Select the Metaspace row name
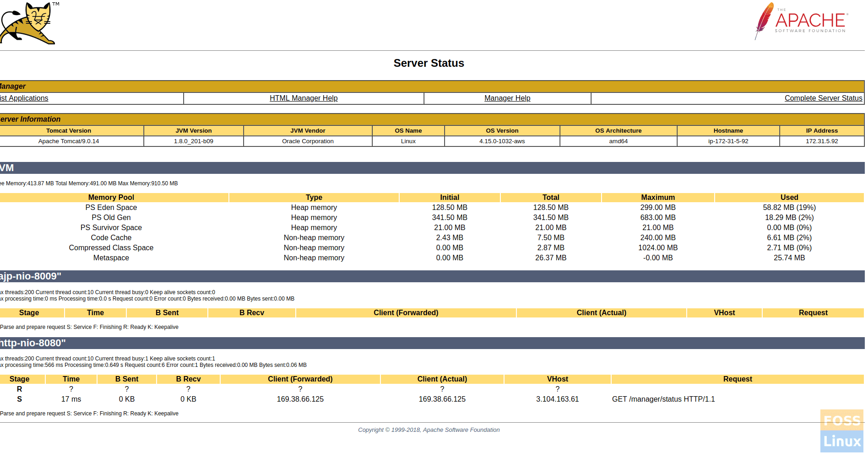 (111, 258)
